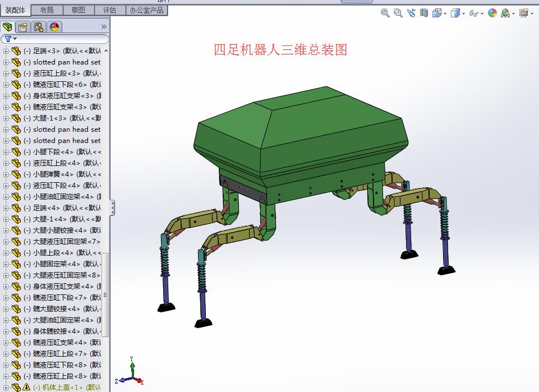539x392 pixels.
Task: Click the Previous View icon
Action: pos(411,13)
